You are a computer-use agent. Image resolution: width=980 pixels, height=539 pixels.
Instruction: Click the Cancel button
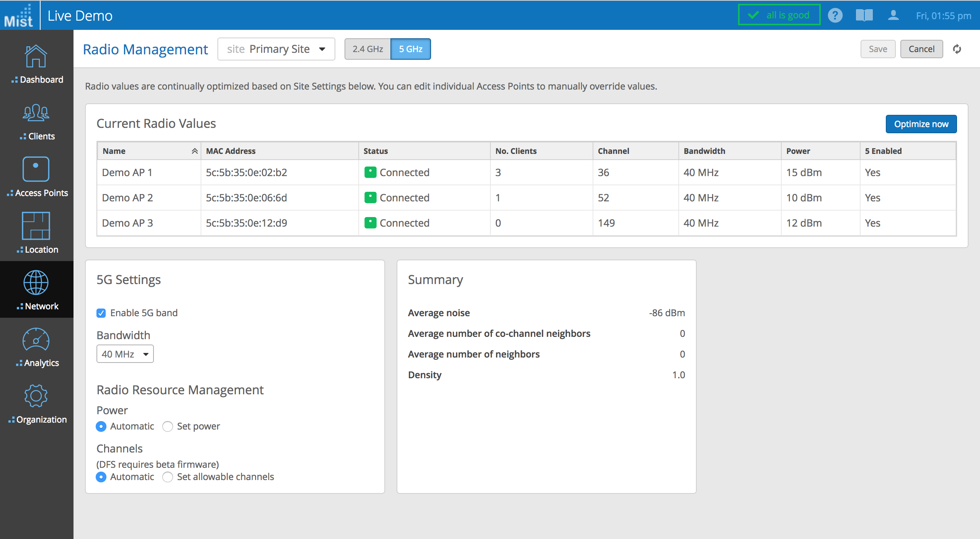(921, 49)
